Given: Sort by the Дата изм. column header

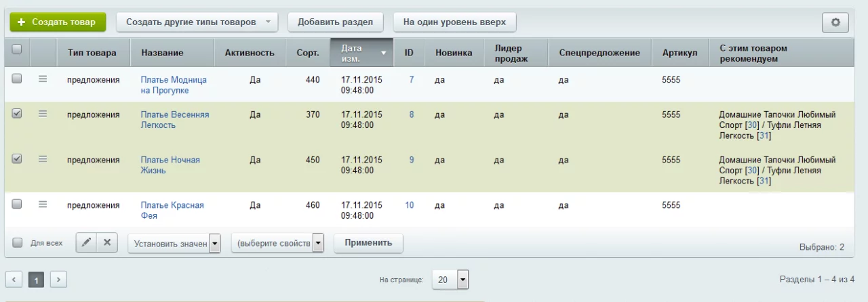Looking at the screenshot, I should click(361, 53).
